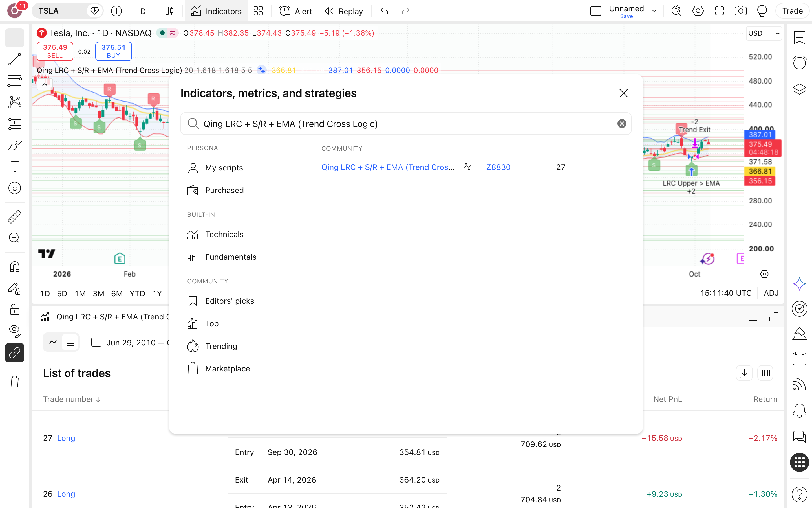Select the ruler measure tool
Image resolution: width=812 pixels, height=508 pixels.
(x=14, y=217)
